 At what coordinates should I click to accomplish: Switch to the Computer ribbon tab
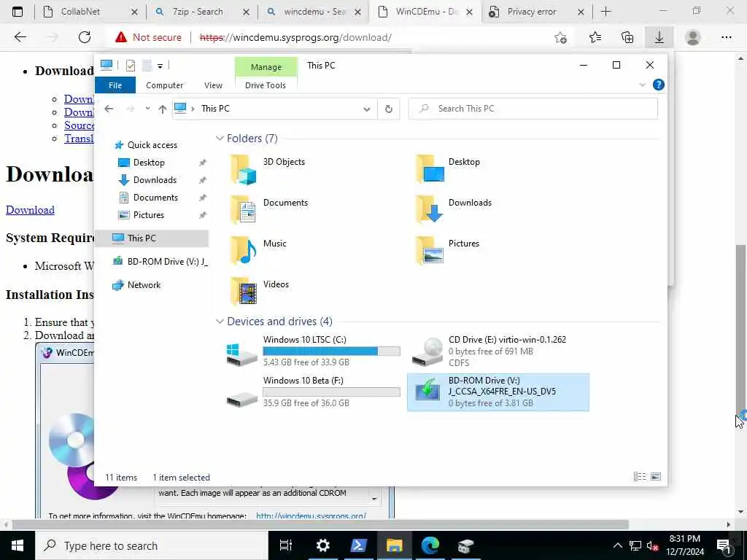[x=164, y=85]
